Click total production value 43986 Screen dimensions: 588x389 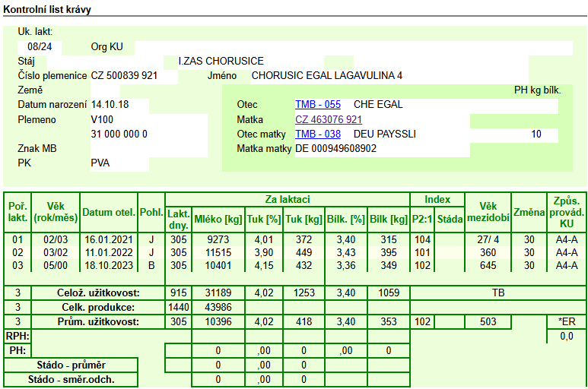pos(218,308)
